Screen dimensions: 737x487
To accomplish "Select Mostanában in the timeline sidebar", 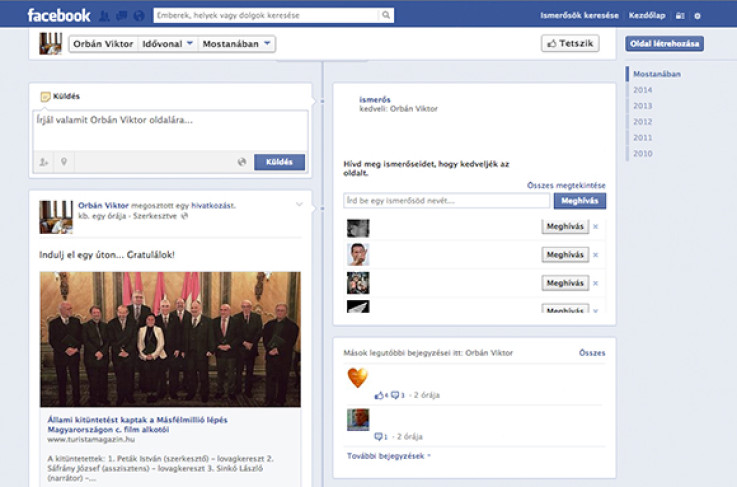I will tap(657, 74).
